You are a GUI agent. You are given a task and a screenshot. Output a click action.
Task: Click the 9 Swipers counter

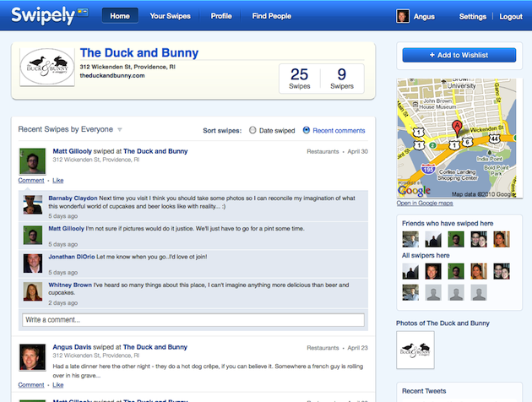click(x=342, y=79)
